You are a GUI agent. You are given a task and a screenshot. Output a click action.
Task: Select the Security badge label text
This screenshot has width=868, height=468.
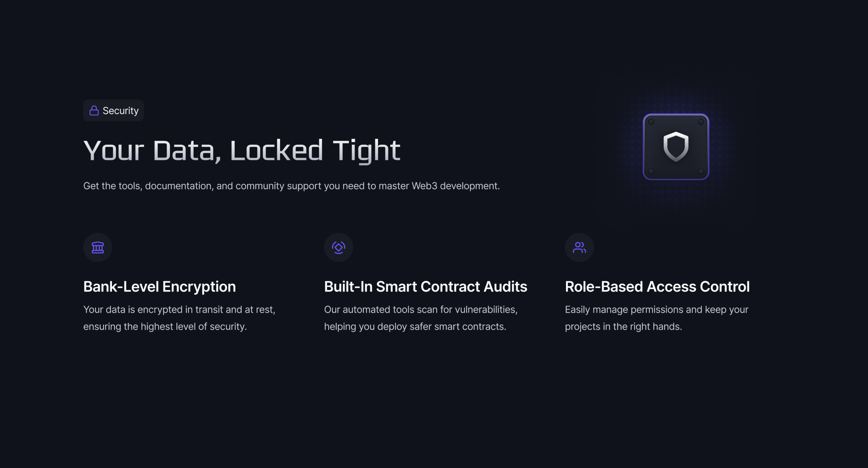(x=120, y=111)
